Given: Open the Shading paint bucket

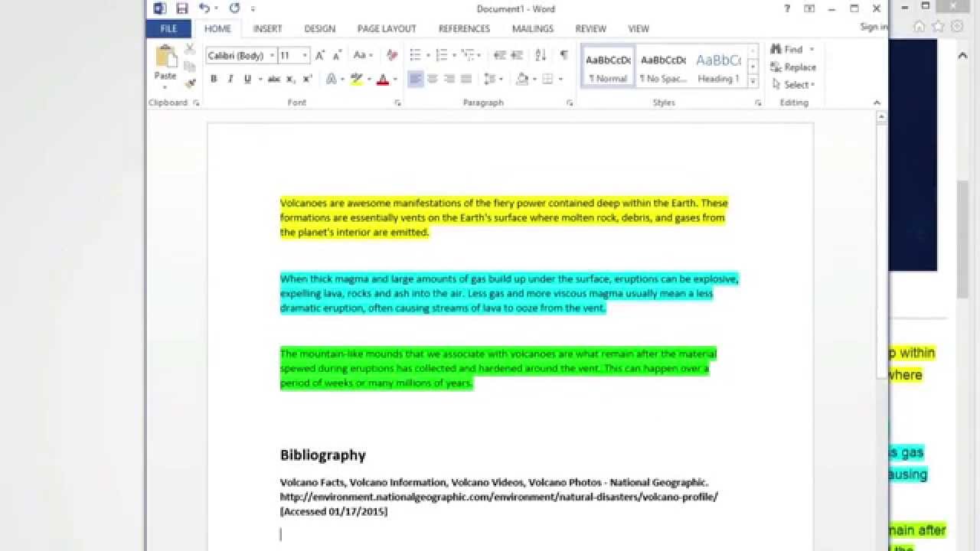Looking at the screenshot, I should (x=522, y=79).
